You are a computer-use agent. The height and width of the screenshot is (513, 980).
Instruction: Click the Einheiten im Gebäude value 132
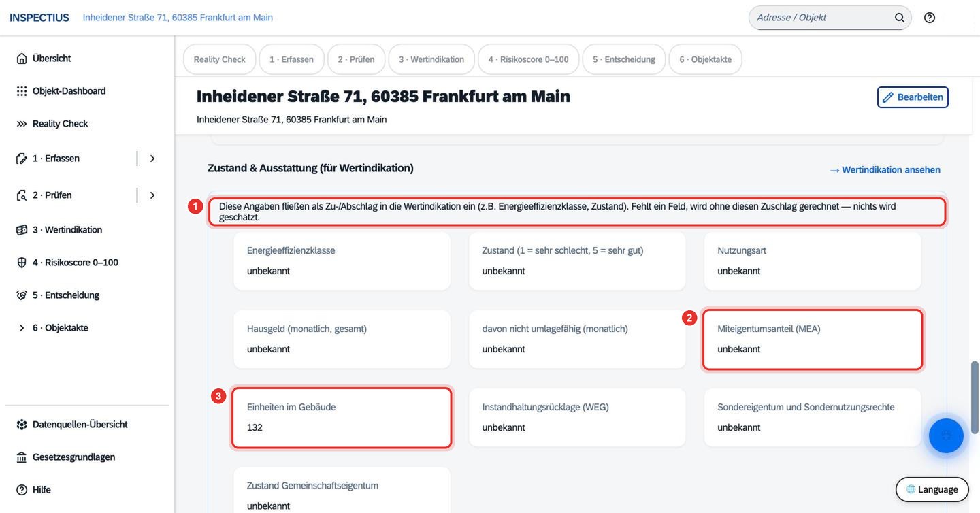point(255,428)
